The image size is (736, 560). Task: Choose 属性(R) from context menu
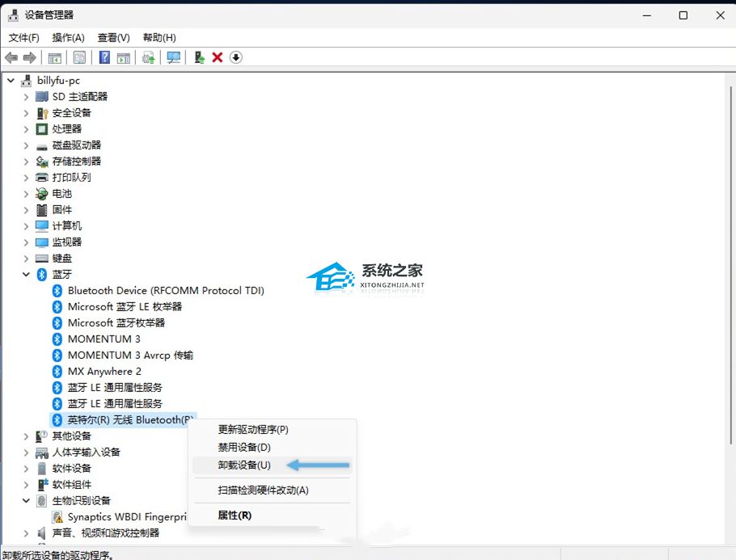point(273,516)
